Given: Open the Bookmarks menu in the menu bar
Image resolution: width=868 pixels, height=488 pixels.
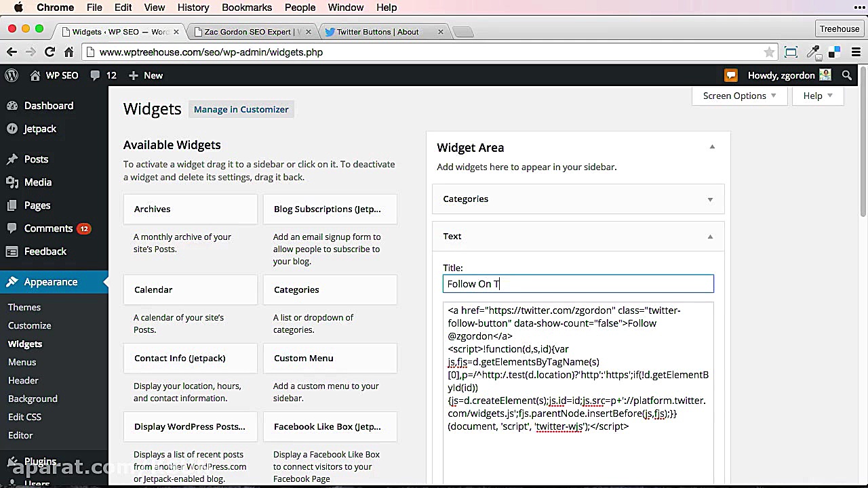Looking at the screenshot, I should [x=246, y=7].
